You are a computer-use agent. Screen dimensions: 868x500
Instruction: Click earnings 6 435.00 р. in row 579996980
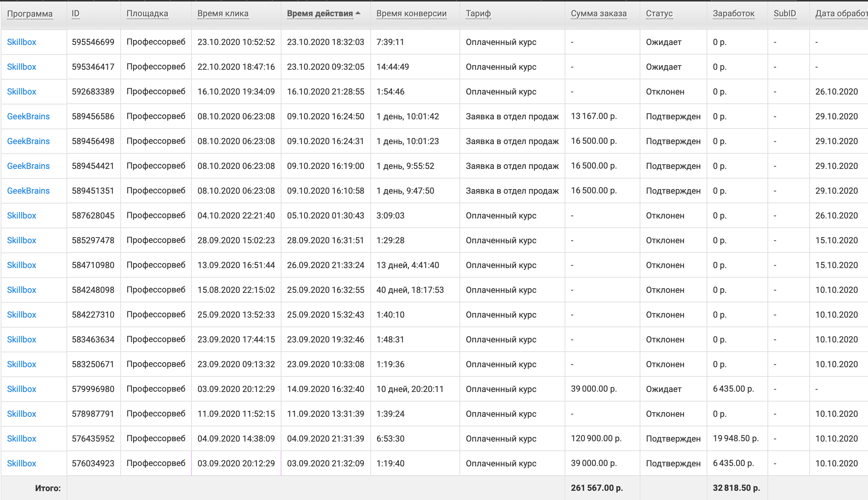(733, 389)
